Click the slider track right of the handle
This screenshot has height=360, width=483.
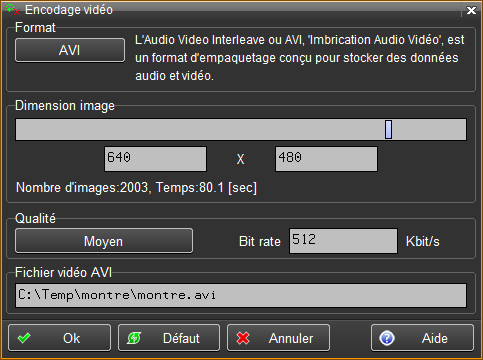[x=429, y=129]
